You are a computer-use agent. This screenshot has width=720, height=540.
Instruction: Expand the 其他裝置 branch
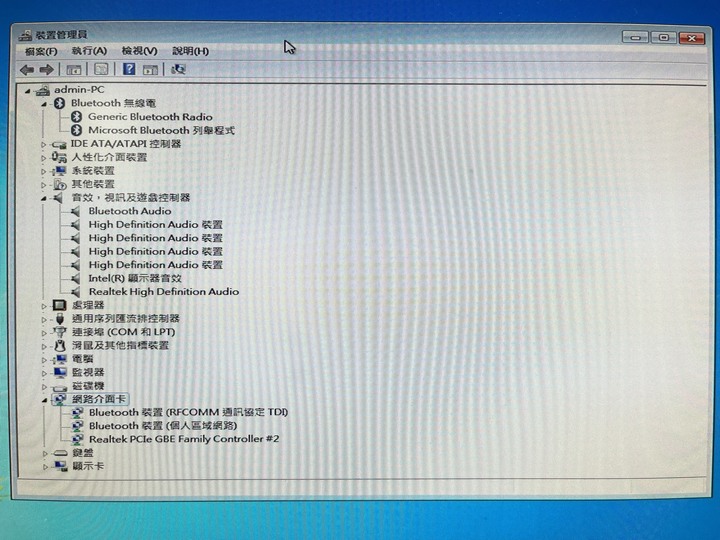click(44, 185)
